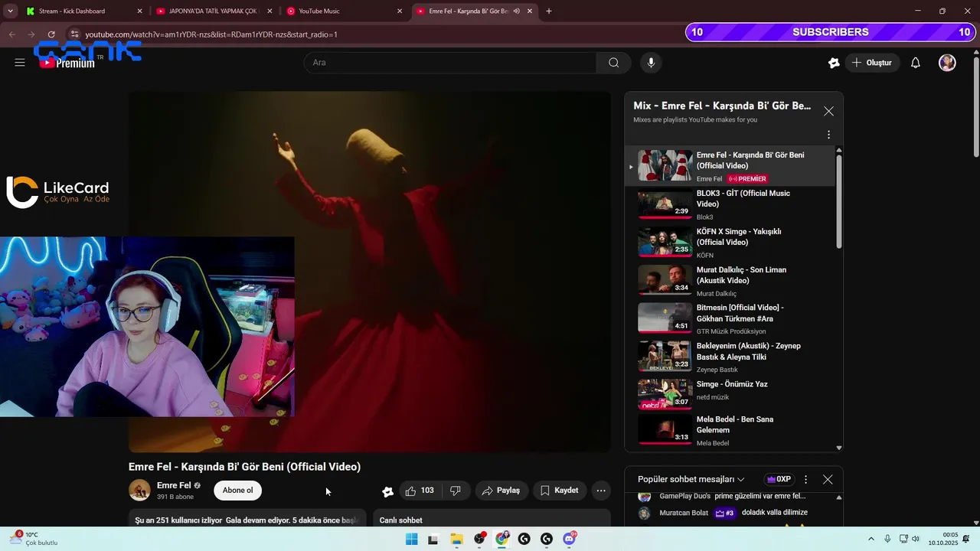Play KÖFN X Simge - Yakışıklı video
Viewport: 980px width, 551px height.
[737, 243]
